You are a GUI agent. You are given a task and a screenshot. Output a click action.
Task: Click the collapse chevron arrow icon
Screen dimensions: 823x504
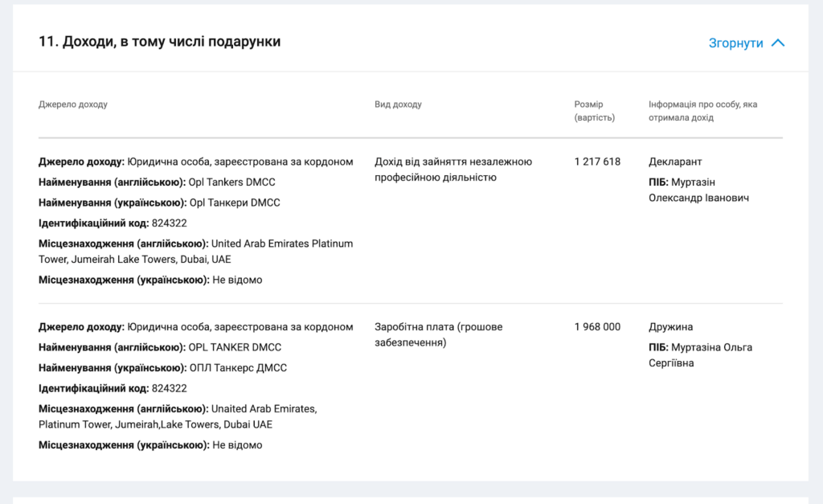(x=777, y=43)
